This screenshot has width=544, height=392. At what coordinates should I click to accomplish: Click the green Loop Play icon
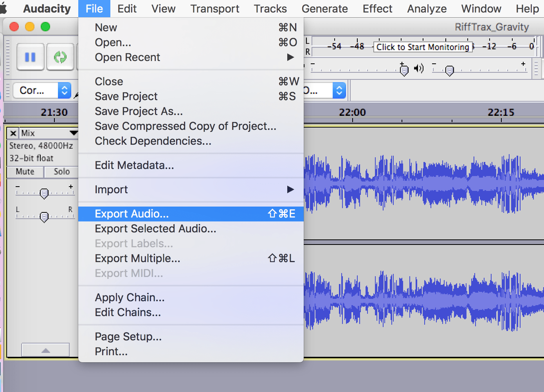pyautogui.click(x=60, y=57)
